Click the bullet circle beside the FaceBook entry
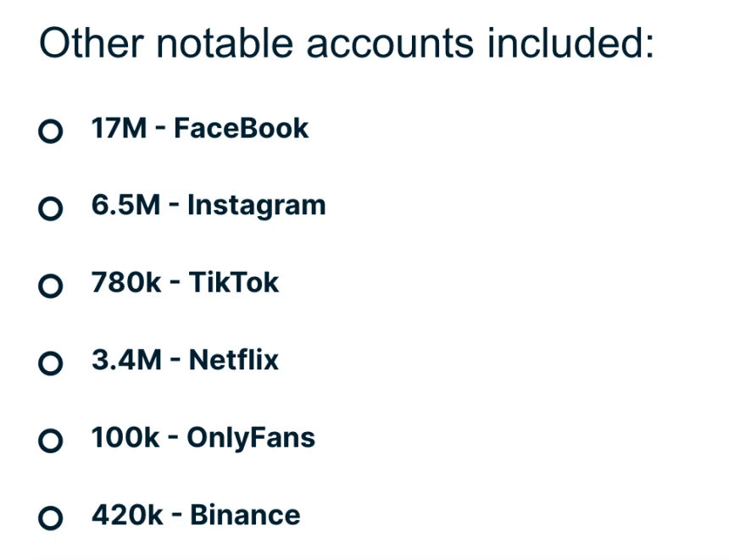The width and height of the screenshot is (729, 560). tap(51, 131)
